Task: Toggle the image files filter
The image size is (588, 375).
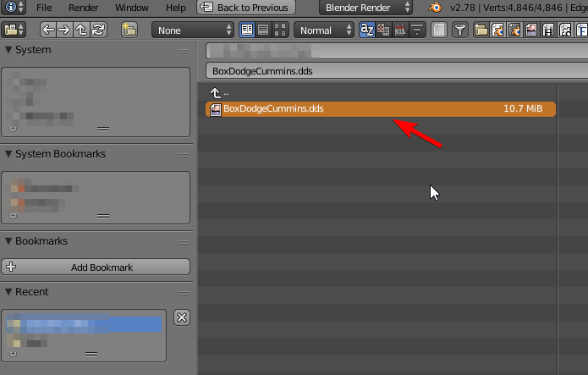Action: pyautogui.click(x=531, y=30)
